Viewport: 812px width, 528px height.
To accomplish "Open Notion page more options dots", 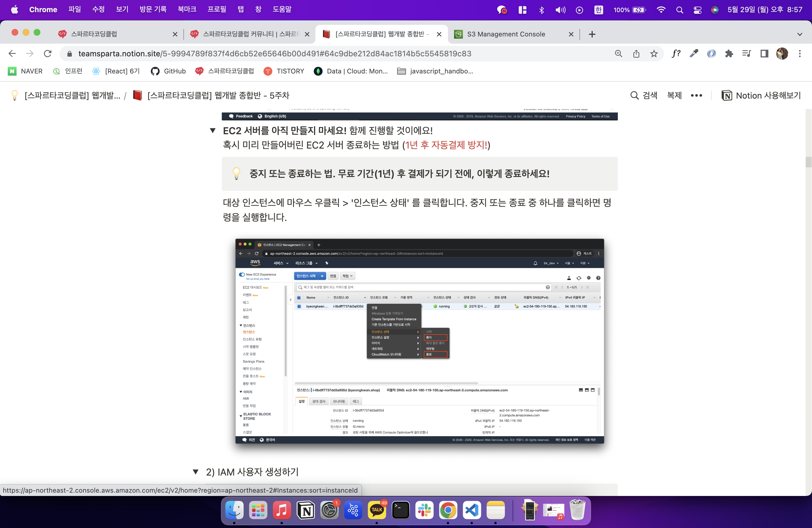I will coord(696,96).
